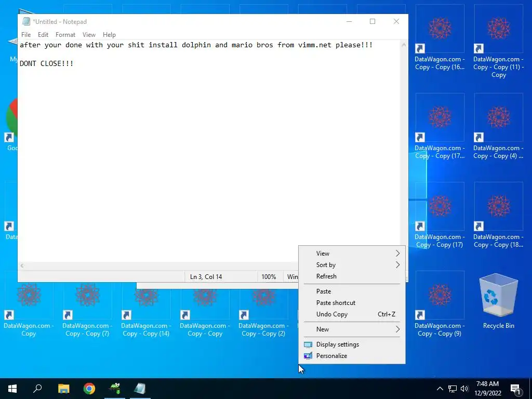
Task: Select DataWagon.com - Copy - Copy (17) shortcut
Action: (x=440, y=215)
